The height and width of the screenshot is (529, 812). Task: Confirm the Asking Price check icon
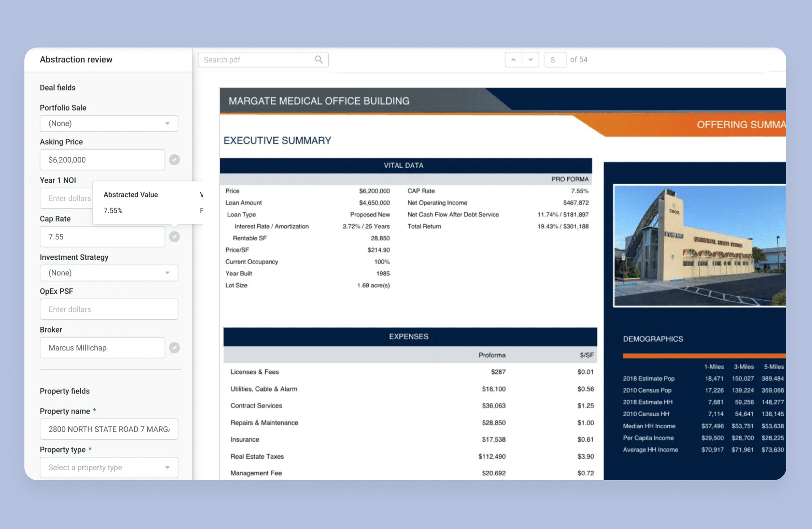pos(174,160)
